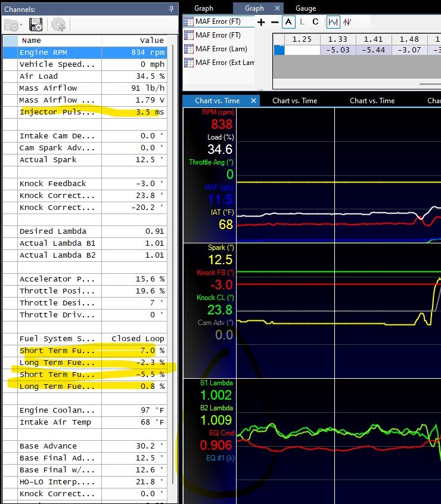441x504 pixels.
Task: Select the Base Advance row
Action: (x=85, y=446)
